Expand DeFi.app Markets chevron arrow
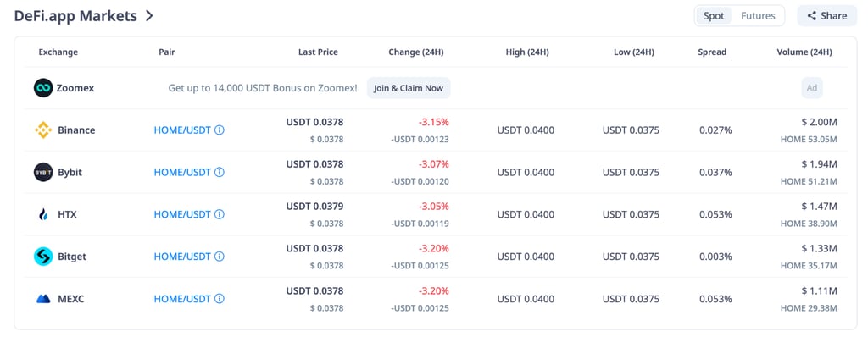 coord(149,16)
